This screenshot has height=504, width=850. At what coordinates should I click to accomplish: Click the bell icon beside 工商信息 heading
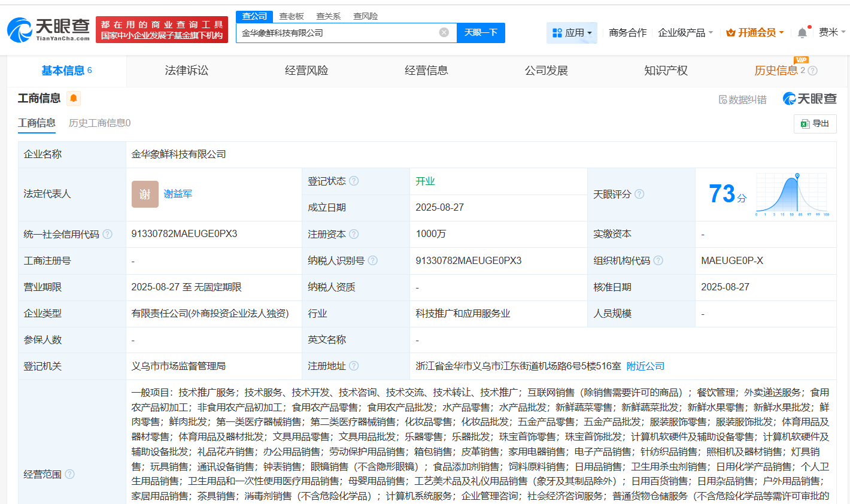point(74,98)
